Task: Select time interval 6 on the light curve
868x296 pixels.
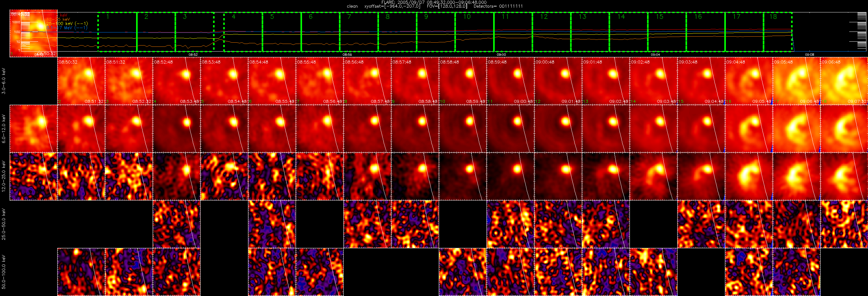Action: point(320,32)
